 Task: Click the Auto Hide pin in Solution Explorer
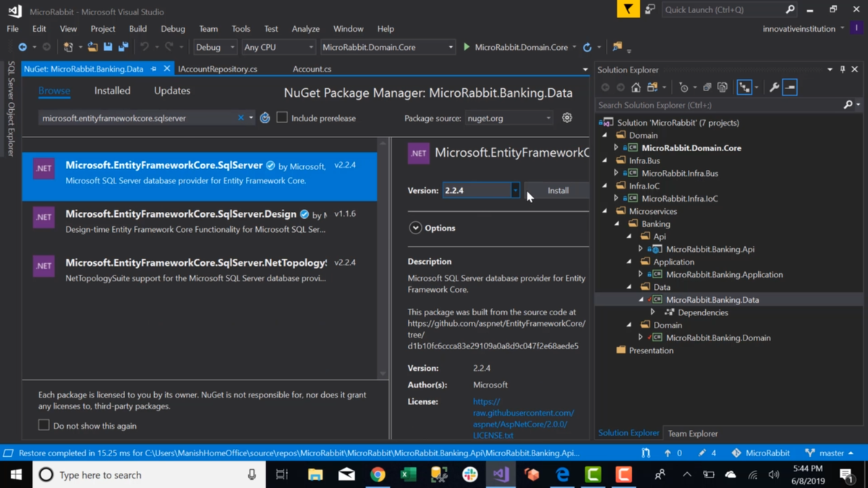843,69
